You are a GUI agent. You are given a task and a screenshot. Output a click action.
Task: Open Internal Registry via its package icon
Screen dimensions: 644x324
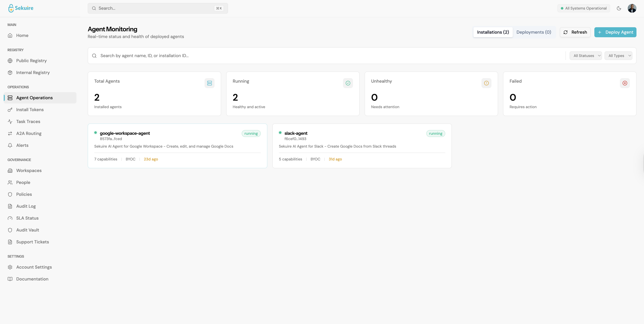click(x=10, y=72)
